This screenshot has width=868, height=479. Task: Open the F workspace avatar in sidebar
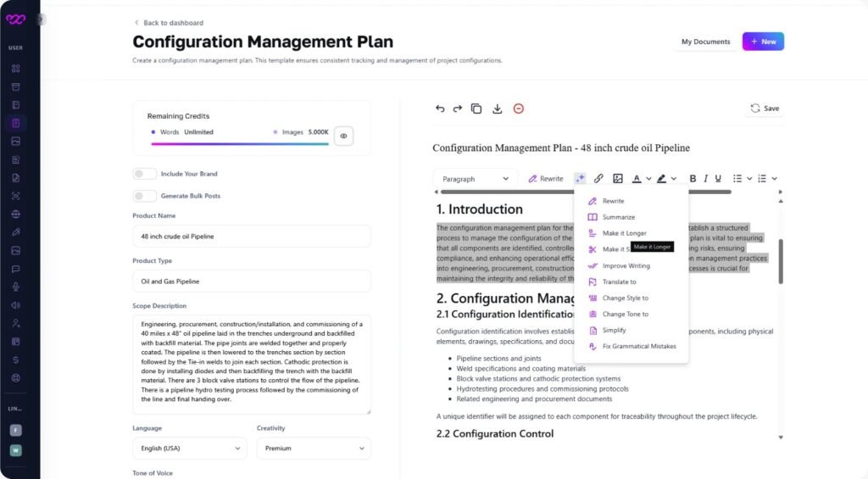pos(15,430)
